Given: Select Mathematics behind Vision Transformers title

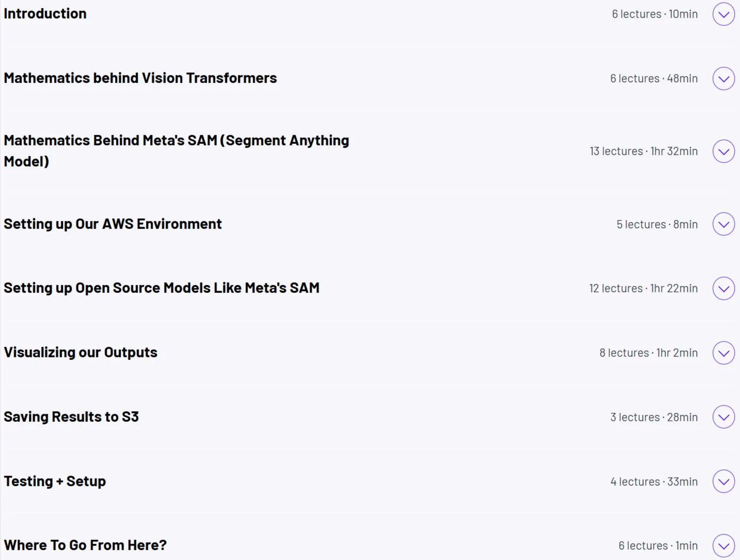Looking at the screenshot, I should pyautogui.click(x=140, y=78).
